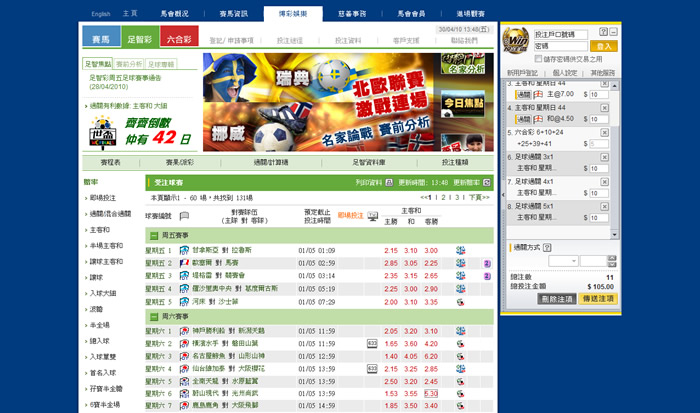Select home win odds 2.15 for 甘拿斯亞
700x413 pixels.
point(390,250)
